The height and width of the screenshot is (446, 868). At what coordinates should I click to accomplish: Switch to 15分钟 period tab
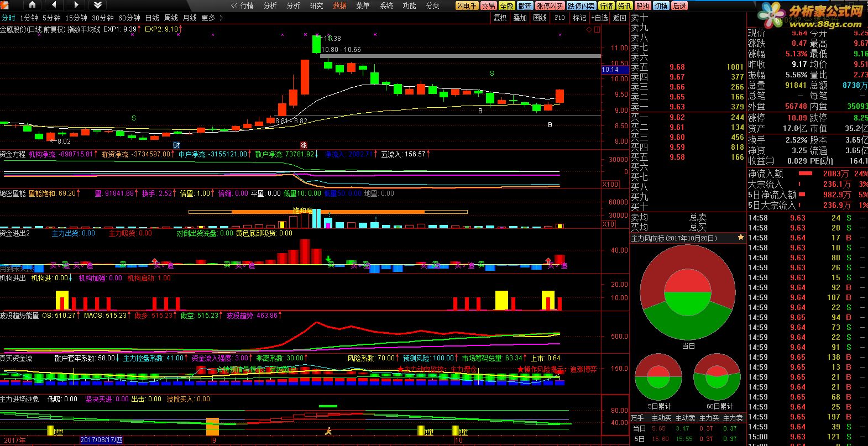click(x=76, y=18)
